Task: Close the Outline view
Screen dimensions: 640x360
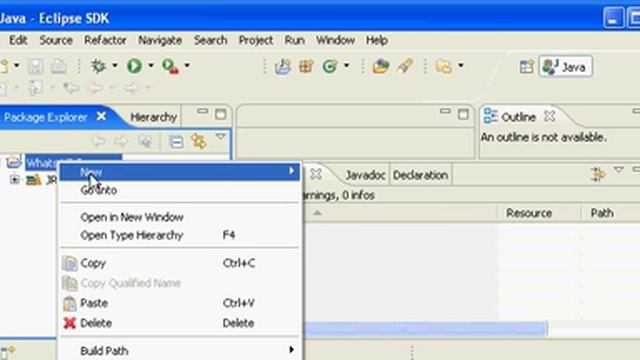Action: click(550, 117)
